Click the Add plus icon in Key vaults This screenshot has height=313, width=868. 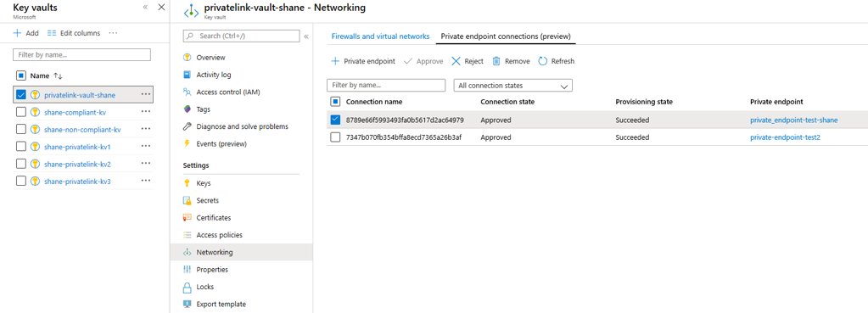17,33
